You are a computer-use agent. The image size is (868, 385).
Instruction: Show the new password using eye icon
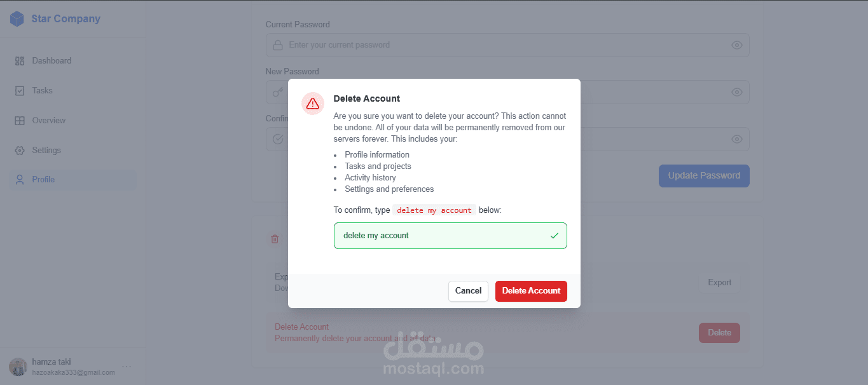pos(737,92)
